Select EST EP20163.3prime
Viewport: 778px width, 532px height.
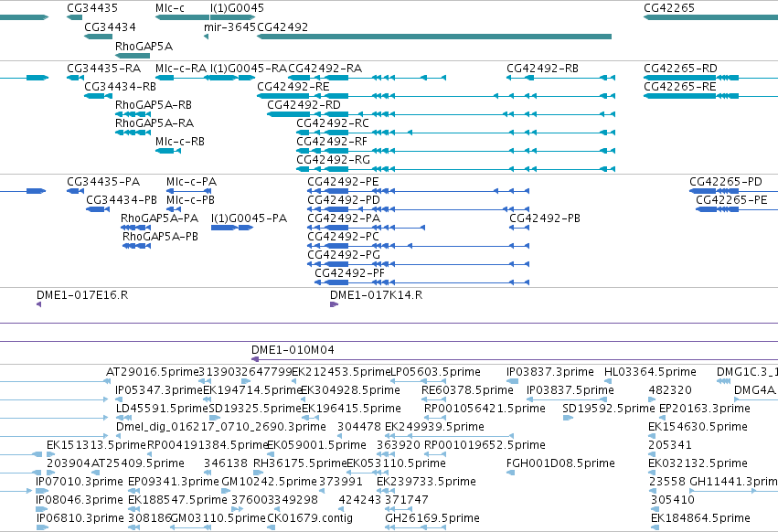pyautogui.click(x=663, y=418)
